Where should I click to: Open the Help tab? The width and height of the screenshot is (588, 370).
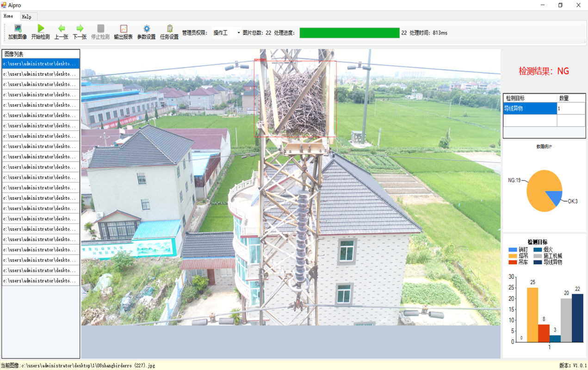(27, 17)
